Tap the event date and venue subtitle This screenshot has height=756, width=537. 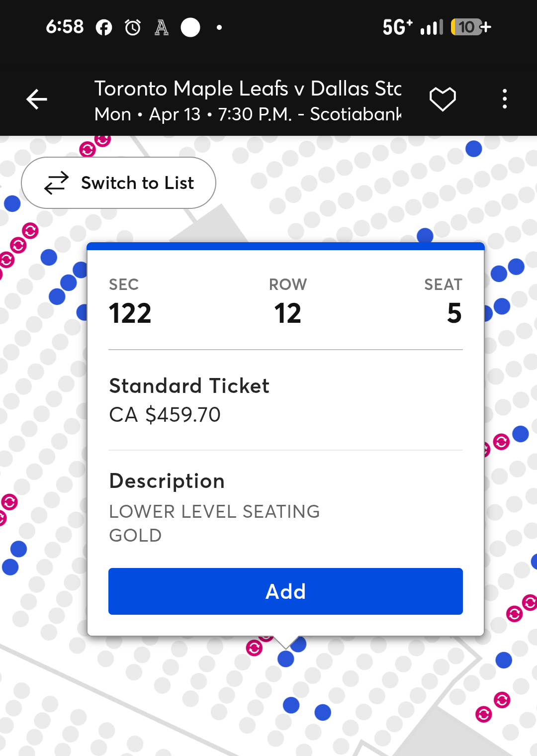pyautogui.click(x=248, y=114)
